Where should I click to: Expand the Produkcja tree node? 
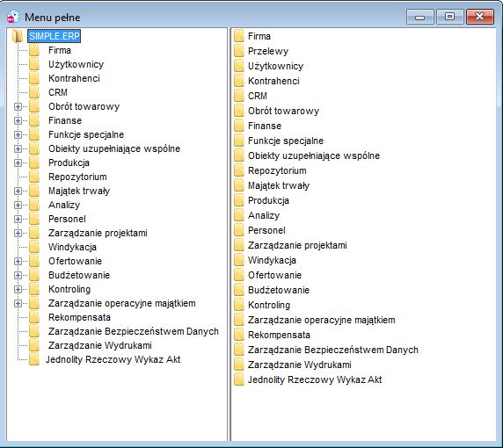click(18, 163)
